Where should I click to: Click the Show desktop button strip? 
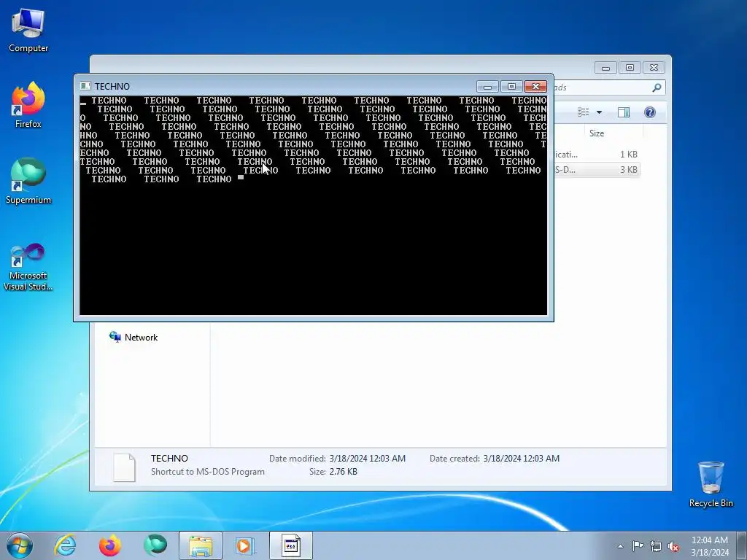(742, 545)
